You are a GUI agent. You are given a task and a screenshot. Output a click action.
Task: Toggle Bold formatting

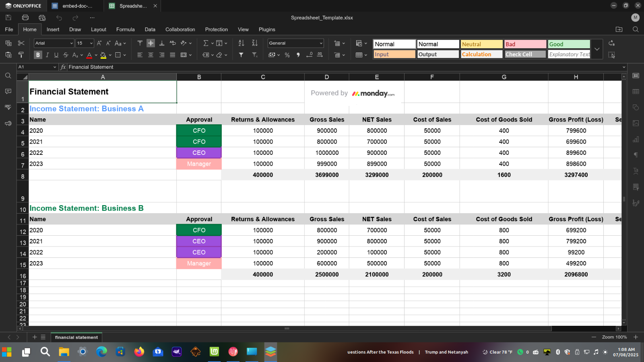pyautogui.click(x=38, y=55)
